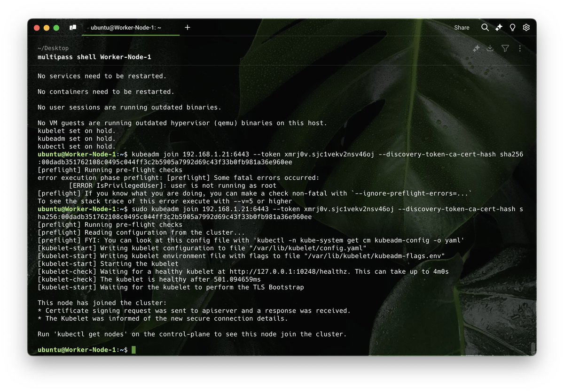
Task: Open settings gear in title bar
Action: coord(526,28)
